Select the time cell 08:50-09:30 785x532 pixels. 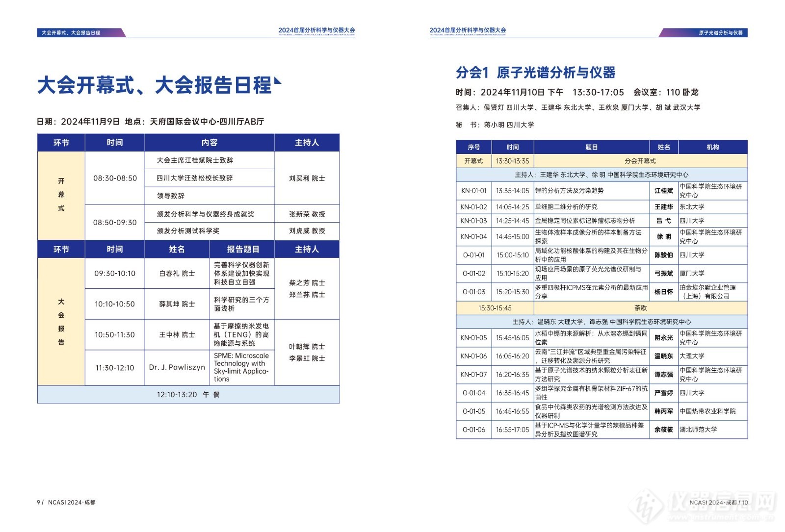tap(115, 222)
